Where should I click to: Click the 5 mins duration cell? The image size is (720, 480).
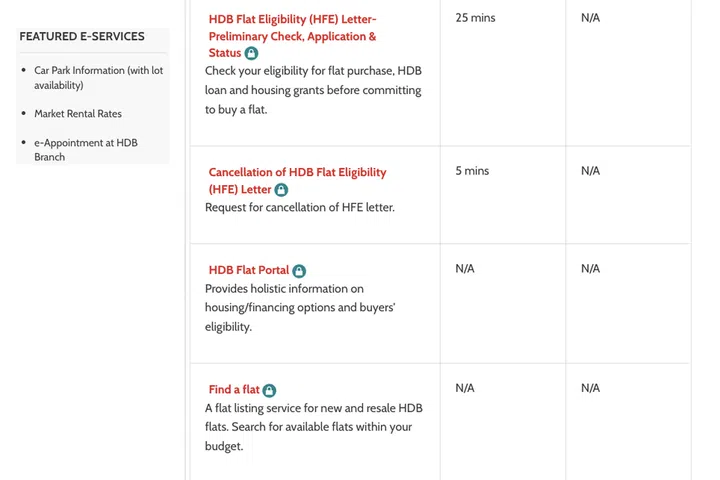(472, 171)
